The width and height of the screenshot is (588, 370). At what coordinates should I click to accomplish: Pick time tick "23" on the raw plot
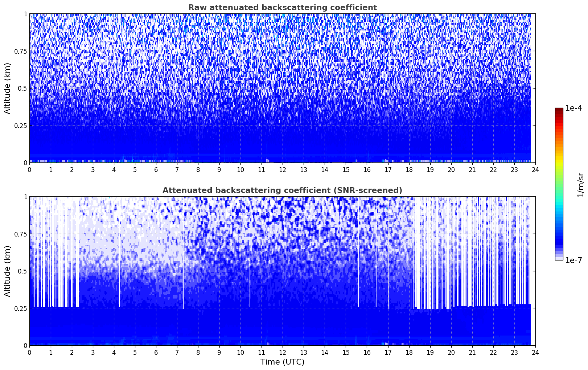pos(514,169)
